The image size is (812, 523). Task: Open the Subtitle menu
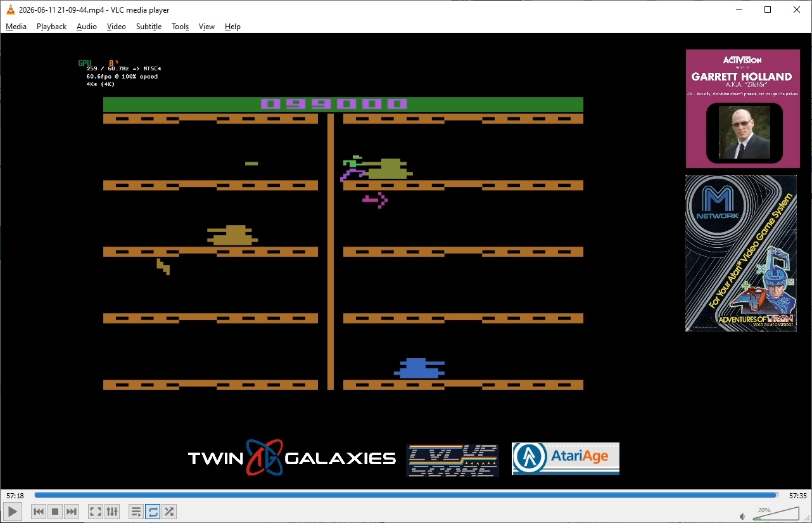tap(149, 27)
